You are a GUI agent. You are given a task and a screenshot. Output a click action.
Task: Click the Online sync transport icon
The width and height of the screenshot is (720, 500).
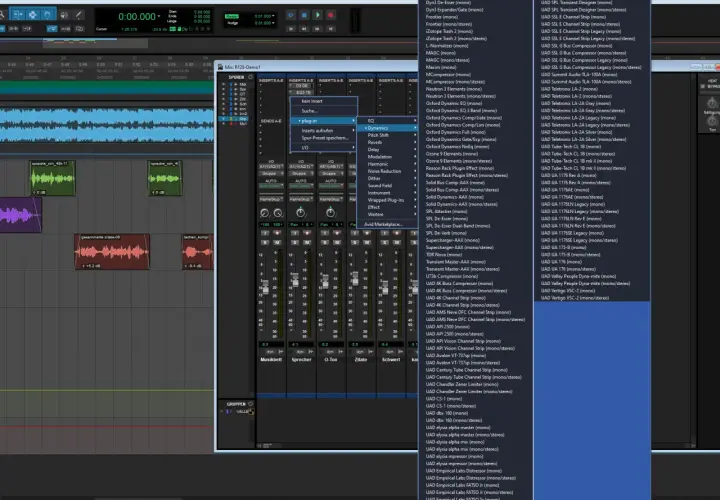(x=291, y=15)
